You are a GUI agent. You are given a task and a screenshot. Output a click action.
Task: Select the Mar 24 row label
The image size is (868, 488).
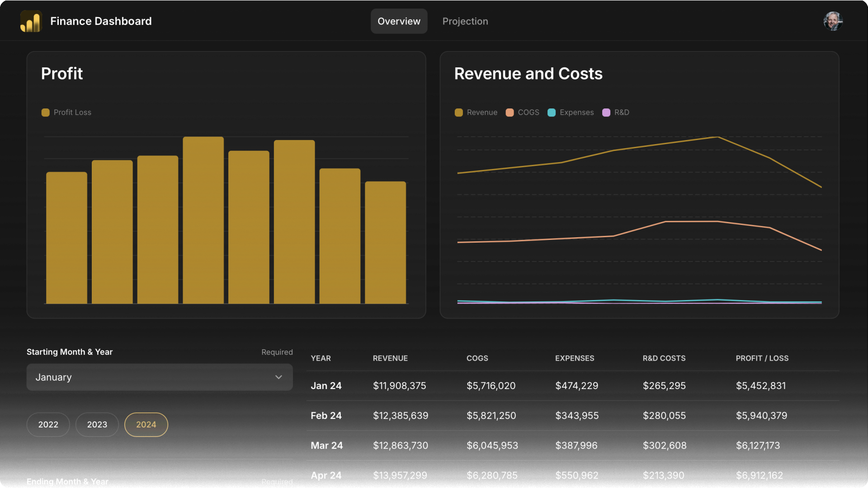pos(326,446)
